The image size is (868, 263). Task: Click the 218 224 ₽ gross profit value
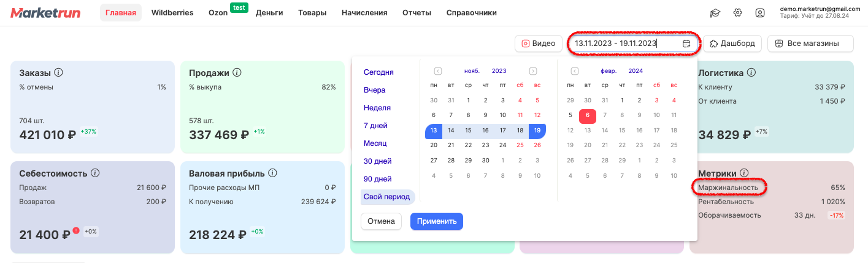(x=218, y=235)
